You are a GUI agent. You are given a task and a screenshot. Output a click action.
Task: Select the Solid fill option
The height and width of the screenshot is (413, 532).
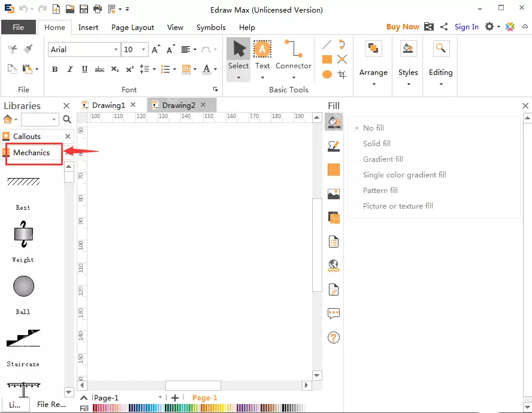[376, 144]
